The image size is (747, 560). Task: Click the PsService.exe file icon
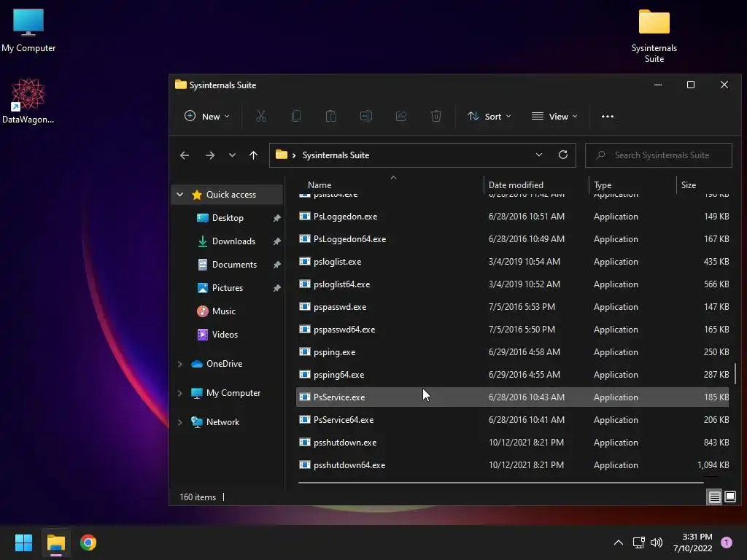pyautogui.click(x=304, y=397)
